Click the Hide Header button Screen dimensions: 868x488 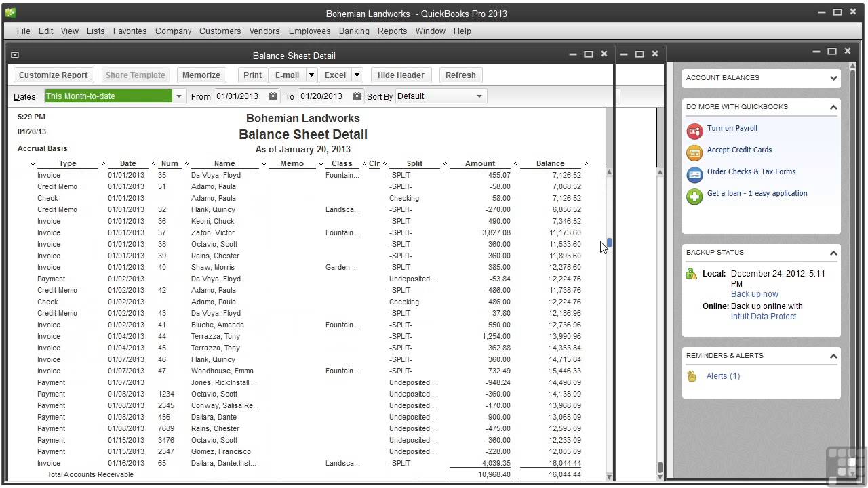click(401, 75)
